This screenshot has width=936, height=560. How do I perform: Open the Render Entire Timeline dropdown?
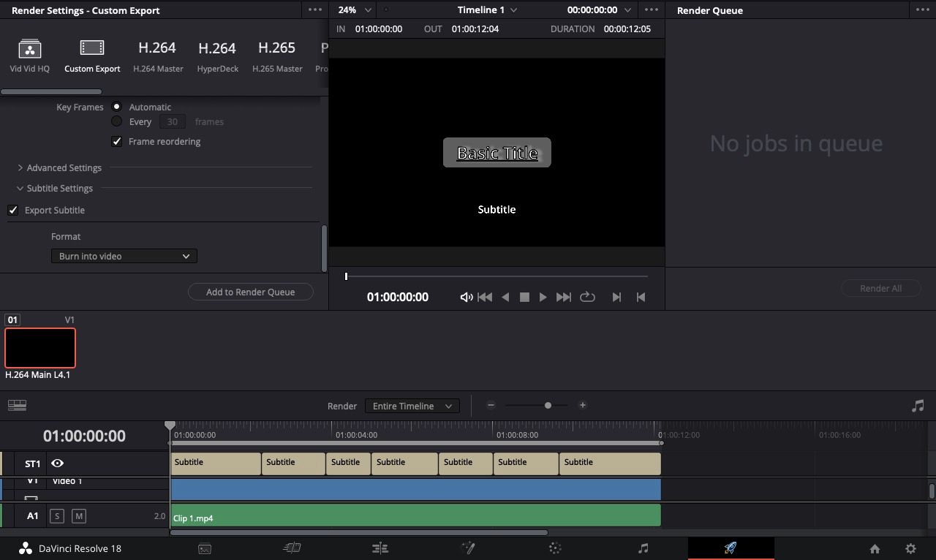tap(412, 406)
